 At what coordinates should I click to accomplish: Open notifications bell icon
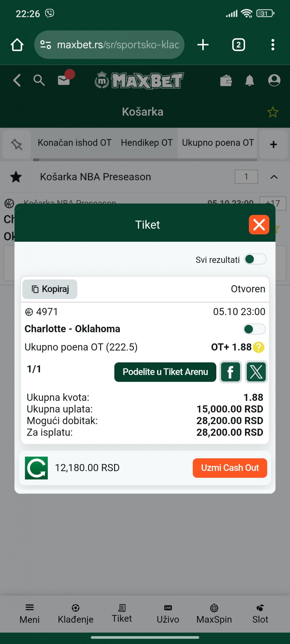[x=250, y=81]
